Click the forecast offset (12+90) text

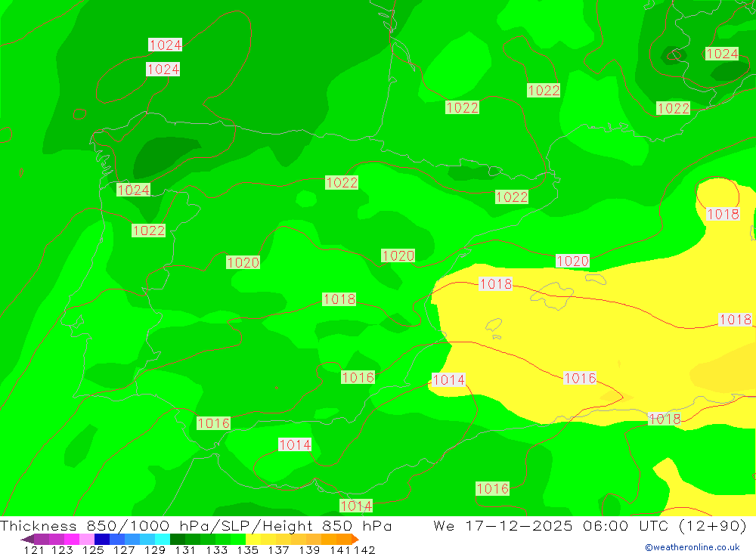(x=713, y=525)
